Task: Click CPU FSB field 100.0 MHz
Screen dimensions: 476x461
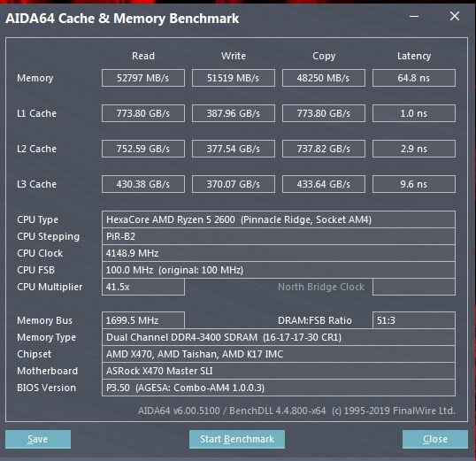Action: [279, 270]
